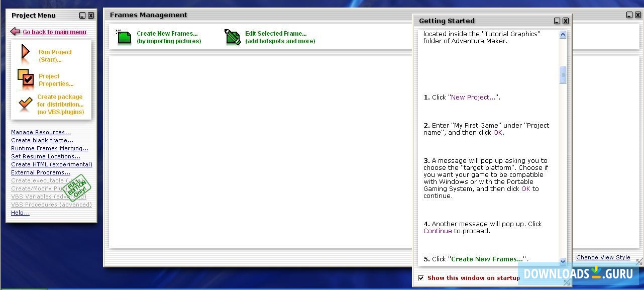Click VBS Procedures (advanced) link
This screenshot has height=290, width=644.
[51, 205]
